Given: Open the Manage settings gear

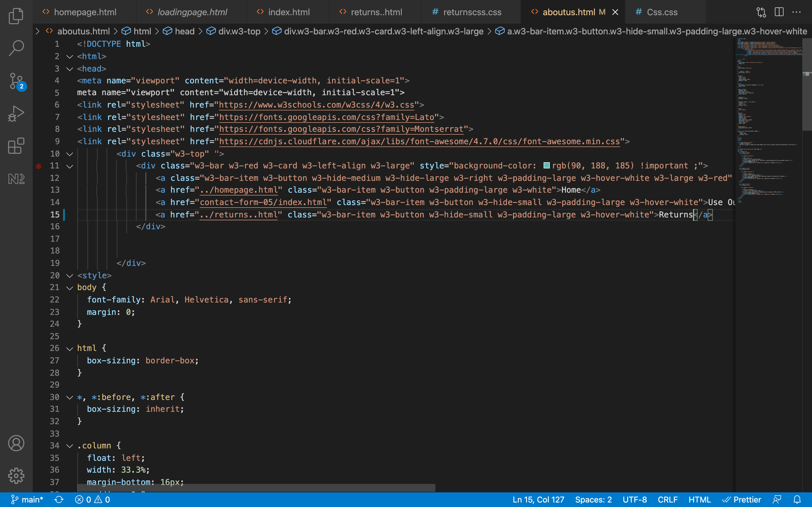Looking at the screenshot, I should pyautogui.click(x=16, y=476).
